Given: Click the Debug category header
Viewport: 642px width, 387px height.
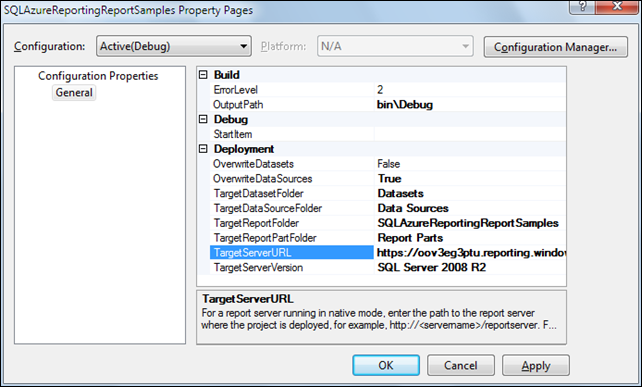Looking at the screenshot, I should pyautogui.click(x=231, y=119).
